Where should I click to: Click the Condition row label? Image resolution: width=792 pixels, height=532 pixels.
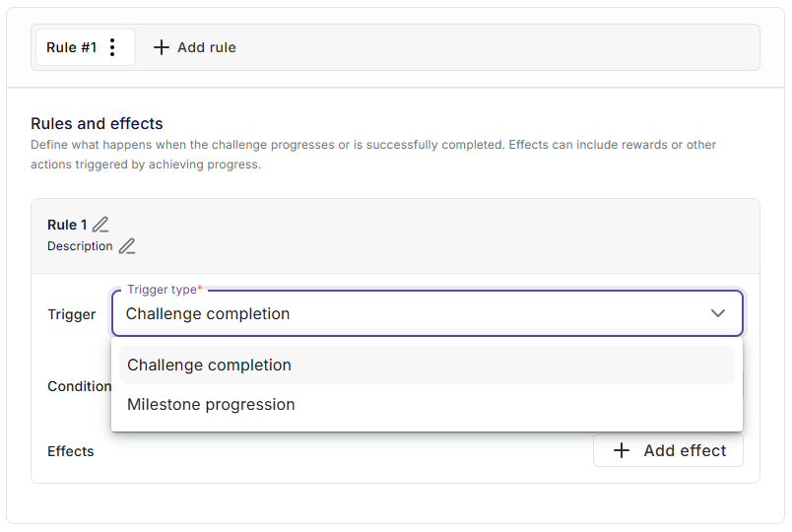point(79,386)
